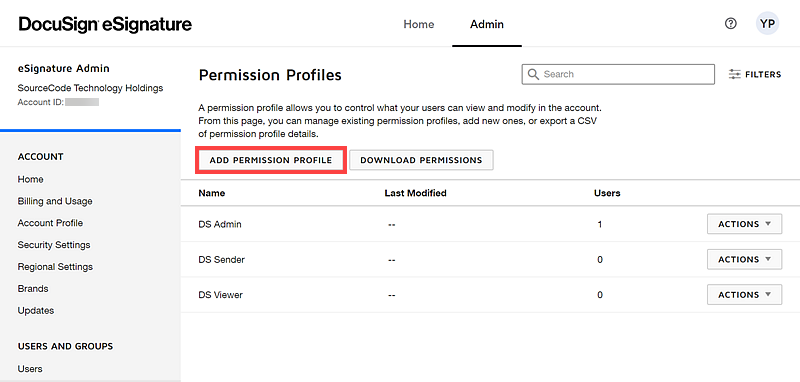The width and height of the screenshot is (800, 382).
Task: Open the help question mark icon
Action: (731, 23)
